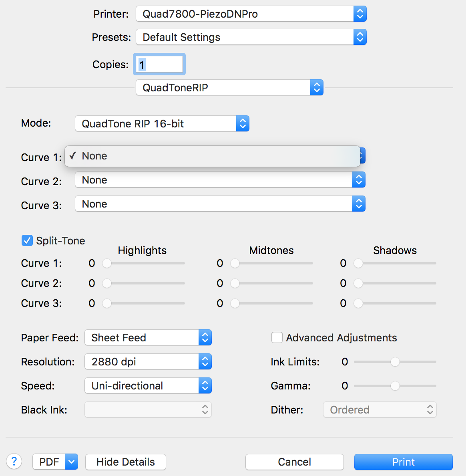Click the empty Black Ink dropdown
The height and width of the screenshot is (476, 466).
pos(148,409)
